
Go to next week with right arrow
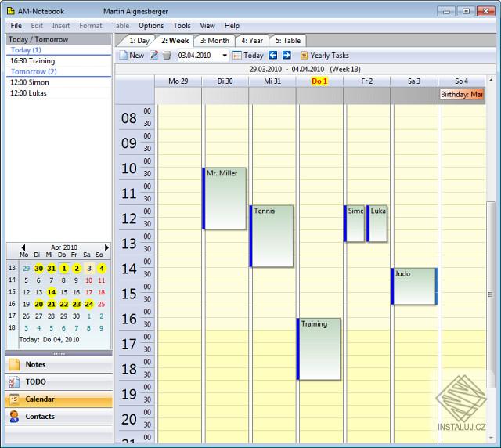coord(287,55)
